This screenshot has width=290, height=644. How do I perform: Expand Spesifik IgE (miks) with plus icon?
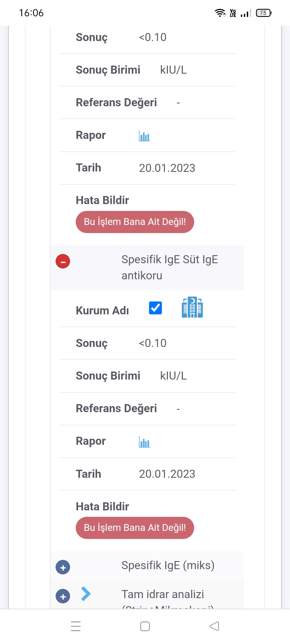tap(63, 568)
